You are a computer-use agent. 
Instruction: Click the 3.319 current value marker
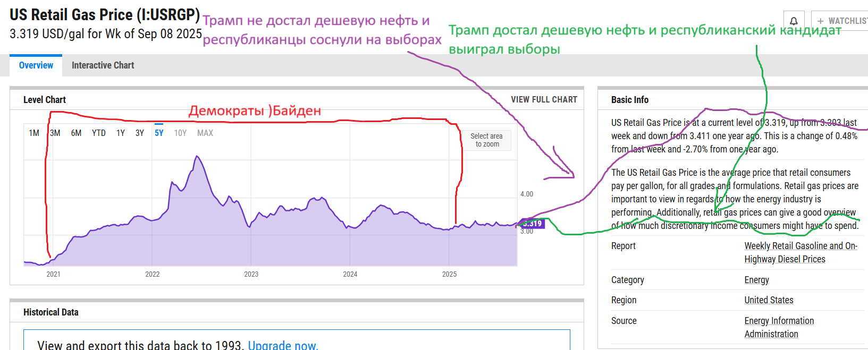pos(532,224)
